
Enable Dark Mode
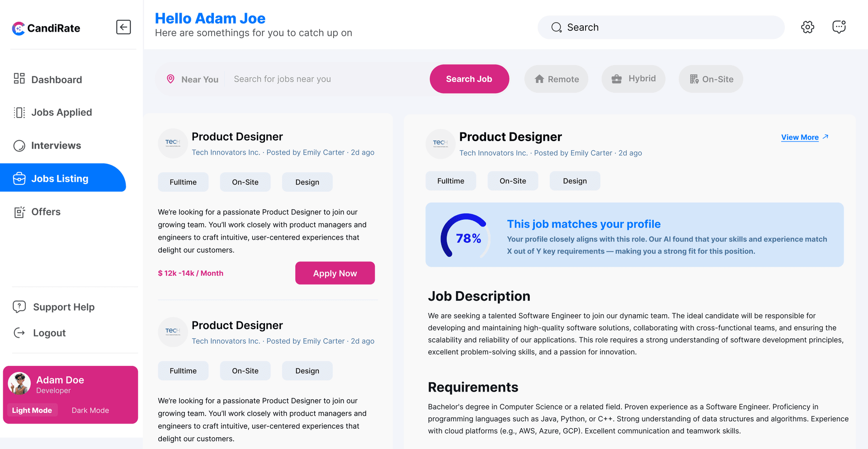pyautogui.click(x=90, y=410)
